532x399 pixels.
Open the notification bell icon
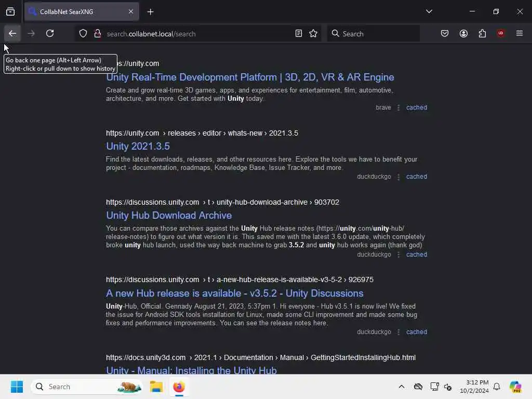coord(497,387)
